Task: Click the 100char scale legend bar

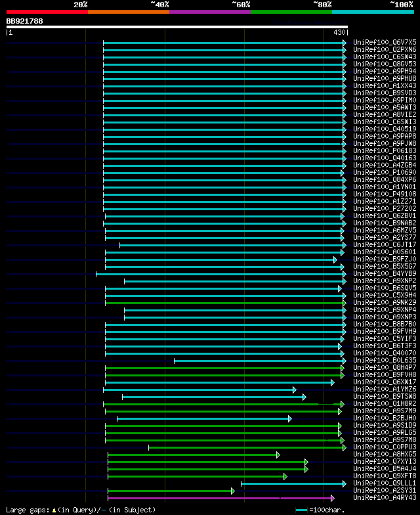Action: (x=301, y=510)
